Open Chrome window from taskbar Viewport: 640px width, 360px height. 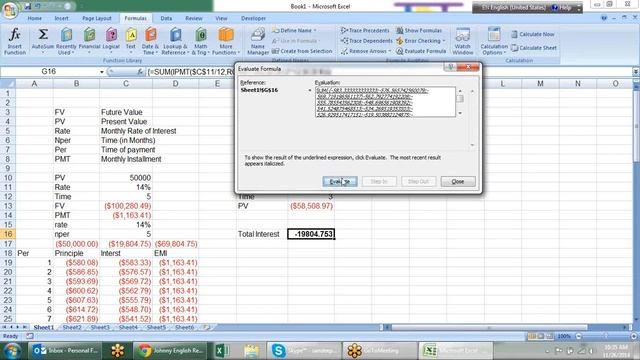[171, 351]
